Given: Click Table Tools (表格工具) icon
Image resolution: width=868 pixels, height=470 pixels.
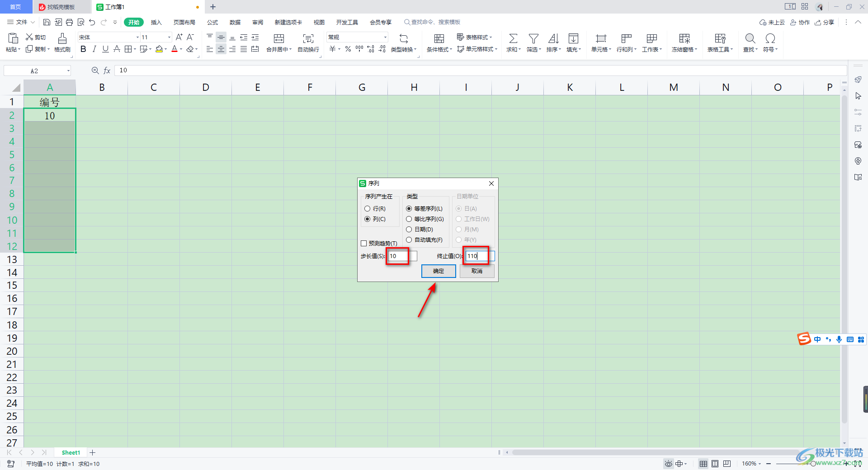Looking at the screenshot, I should 720,38.
